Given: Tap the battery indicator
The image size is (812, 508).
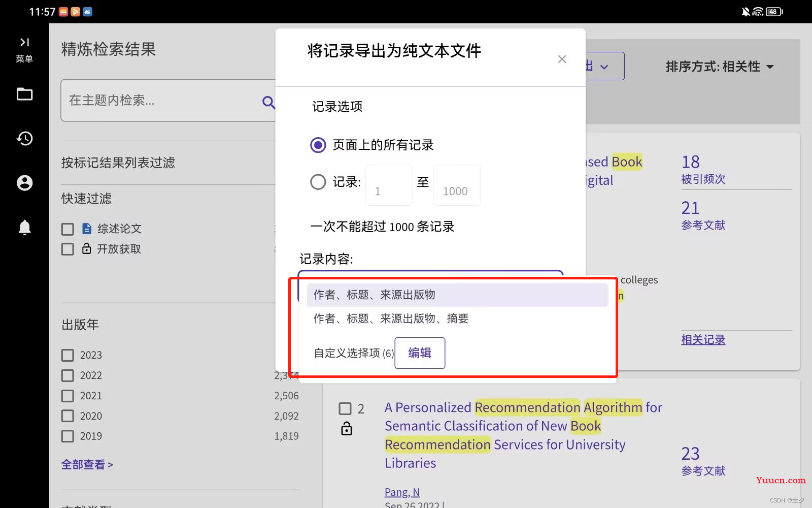Looking at the screenshot, I should coord(774,12).
